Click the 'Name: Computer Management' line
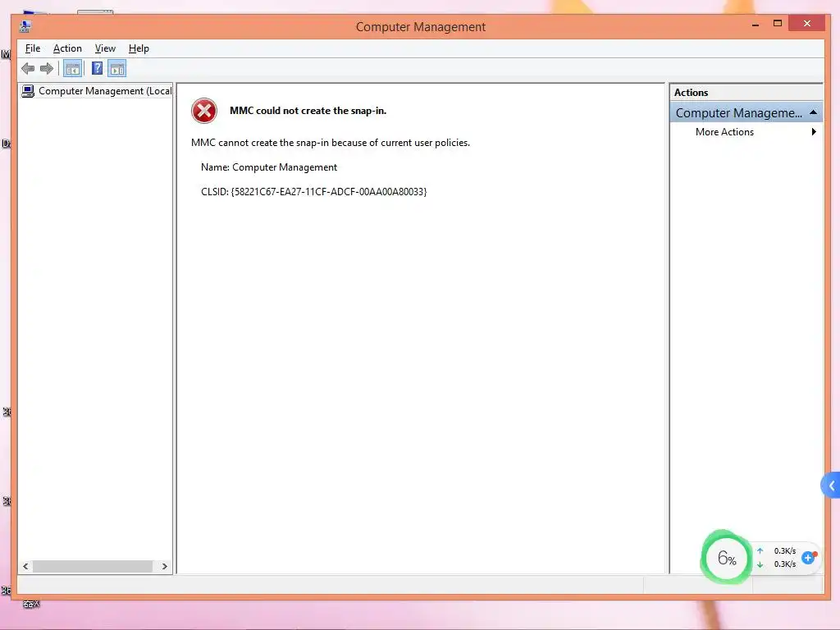This screenshot has height=630, width=840. 269,167
